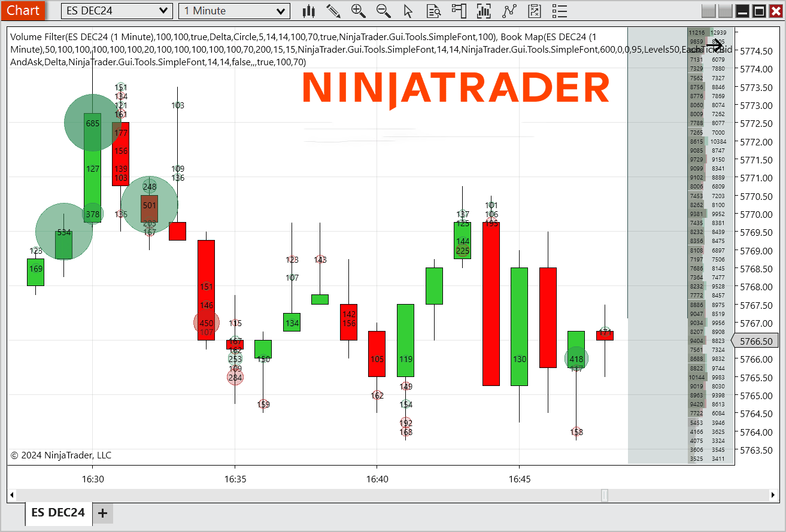Viewport: 786px width, 532px height.
Task: Select the ES DEC24 bottom tab
Action: (58, 513)
